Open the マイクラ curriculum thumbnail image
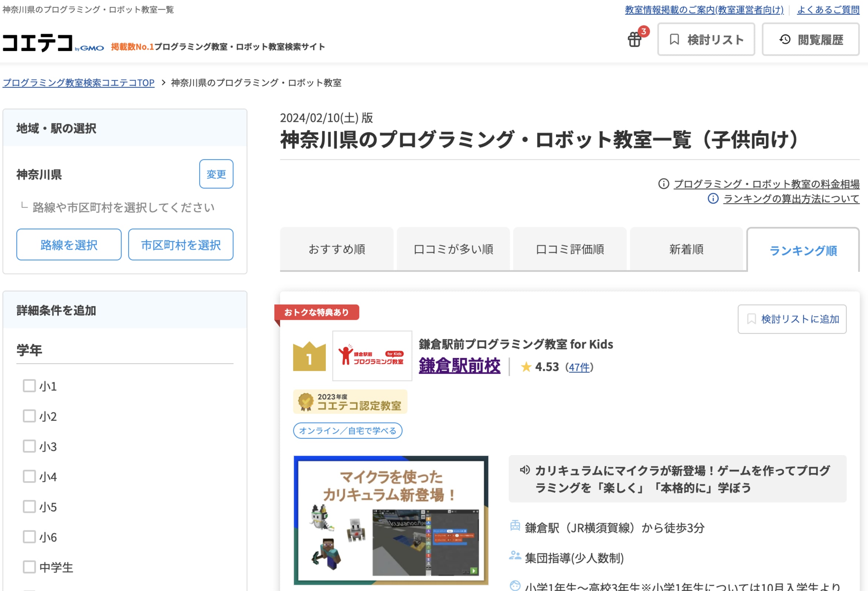Screen dimensions: 868x591 [391, 520]
